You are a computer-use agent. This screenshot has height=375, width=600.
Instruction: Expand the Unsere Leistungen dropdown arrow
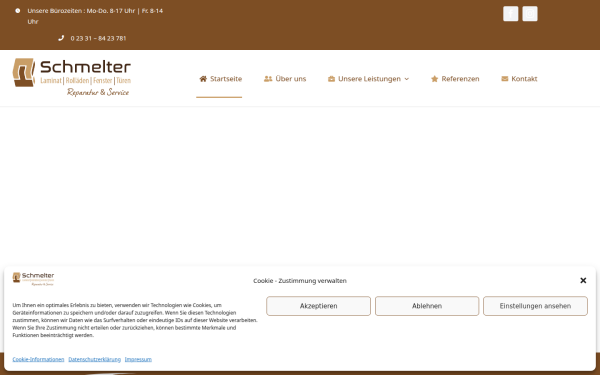pos(406,79)
